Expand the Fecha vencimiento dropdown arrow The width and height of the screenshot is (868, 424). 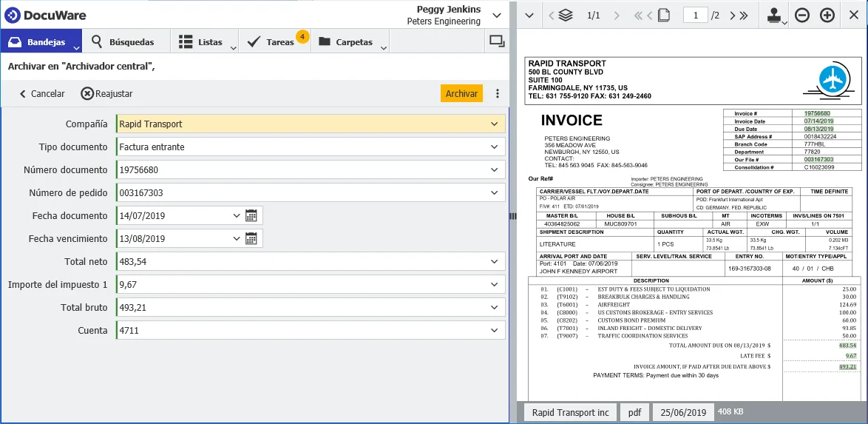click(237, 239)
